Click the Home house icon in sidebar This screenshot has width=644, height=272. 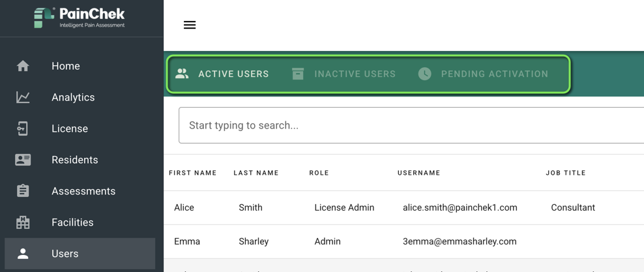point(23,66)
